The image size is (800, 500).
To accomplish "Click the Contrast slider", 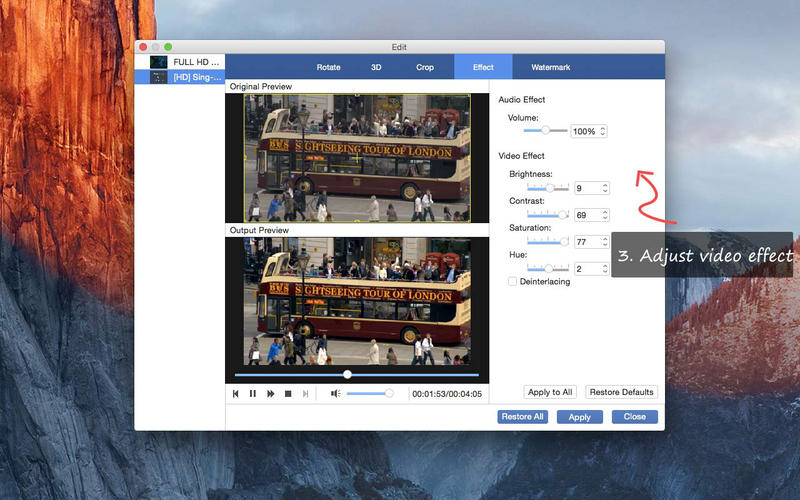I will (x=547, y=215).
